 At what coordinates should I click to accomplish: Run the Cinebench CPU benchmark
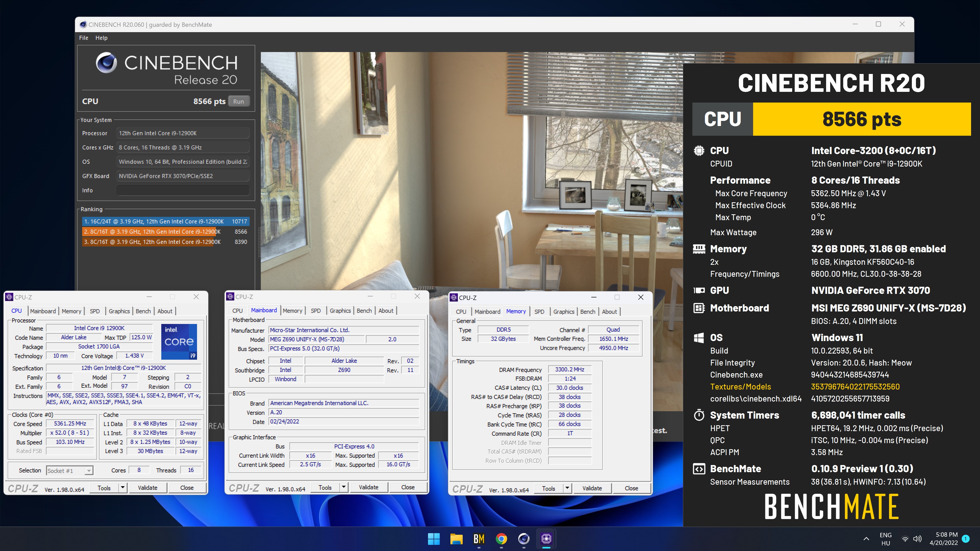coord(239,102)
